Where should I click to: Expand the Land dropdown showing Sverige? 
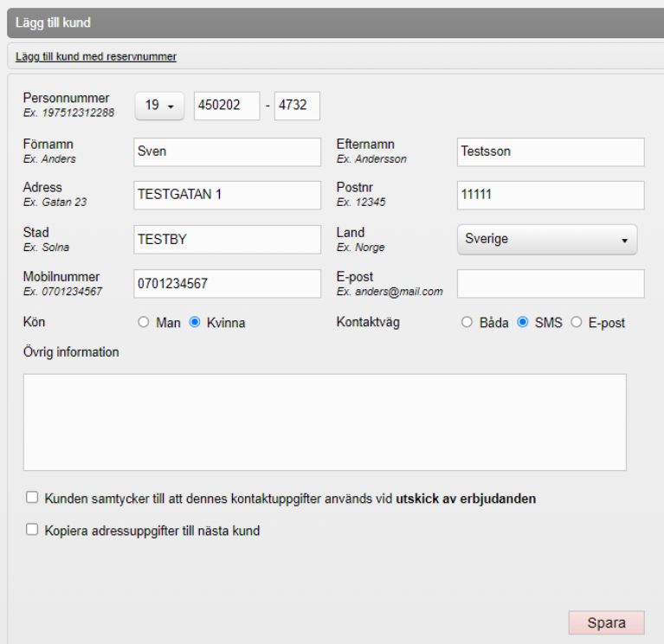tap(546, 239)
